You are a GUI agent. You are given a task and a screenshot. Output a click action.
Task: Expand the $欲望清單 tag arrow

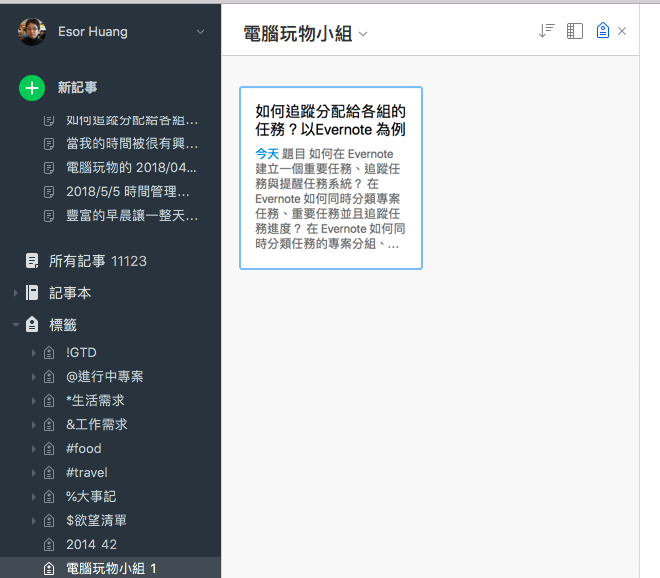(33, 521)
